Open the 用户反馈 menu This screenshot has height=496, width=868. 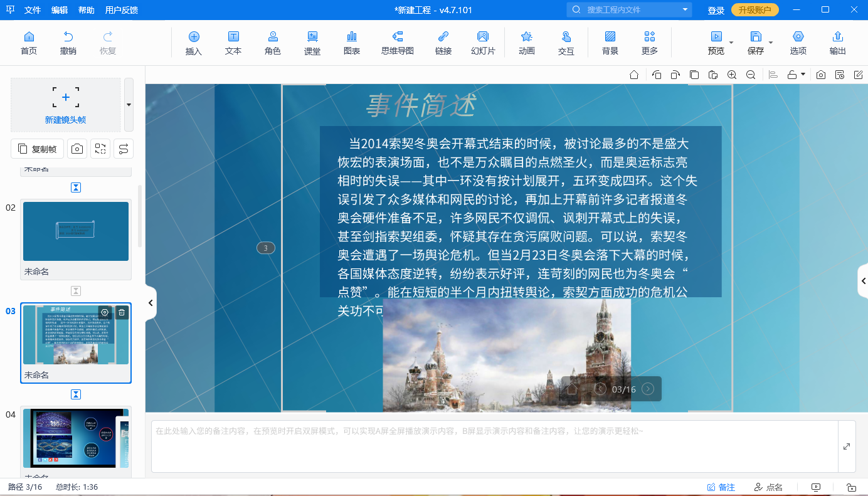(x=122, y=10)
